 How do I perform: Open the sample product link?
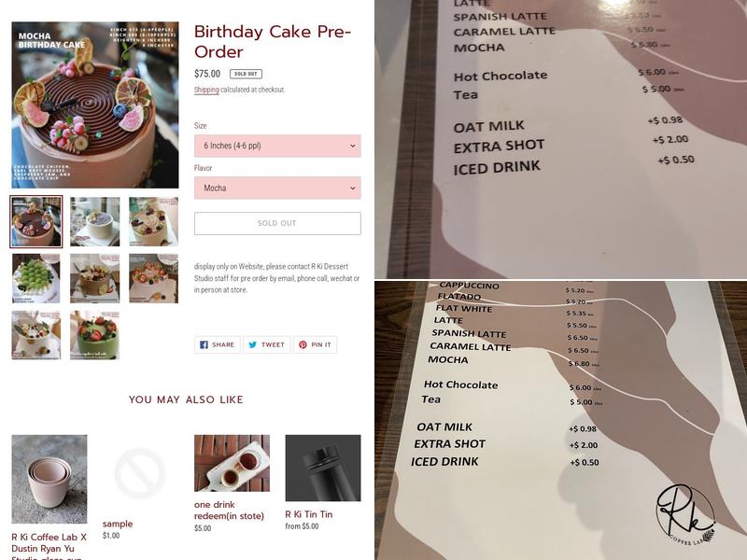click(x=118, y=524)
